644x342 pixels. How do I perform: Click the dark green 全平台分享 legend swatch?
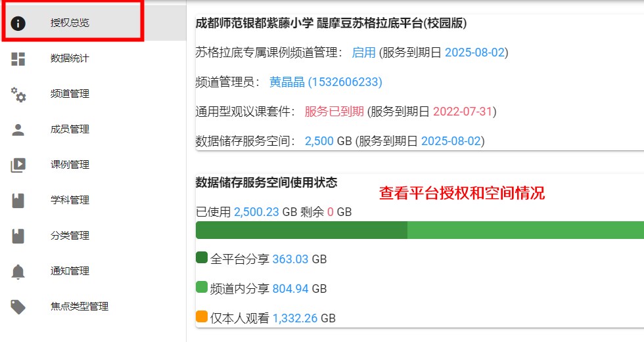(x=202, y=258)
